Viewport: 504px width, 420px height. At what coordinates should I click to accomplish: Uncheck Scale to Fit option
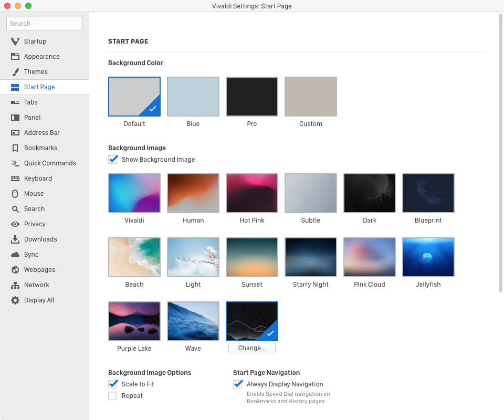point(113,384)
